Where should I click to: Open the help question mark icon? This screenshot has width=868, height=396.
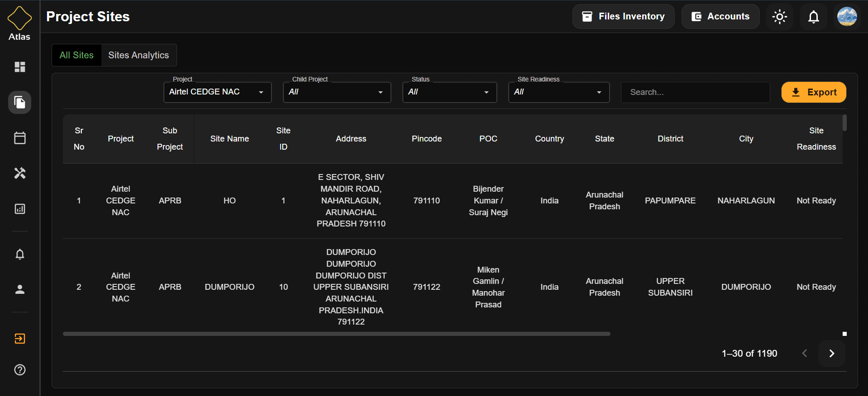click(19, 370)
